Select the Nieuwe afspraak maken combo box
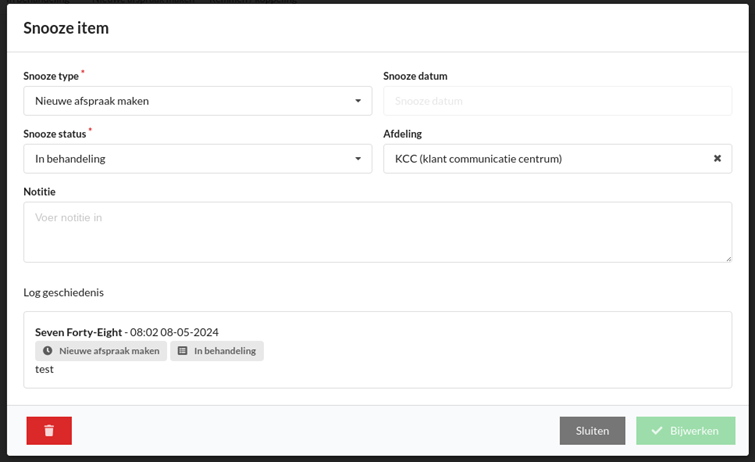The image size is (755, 462). point(198,101)
